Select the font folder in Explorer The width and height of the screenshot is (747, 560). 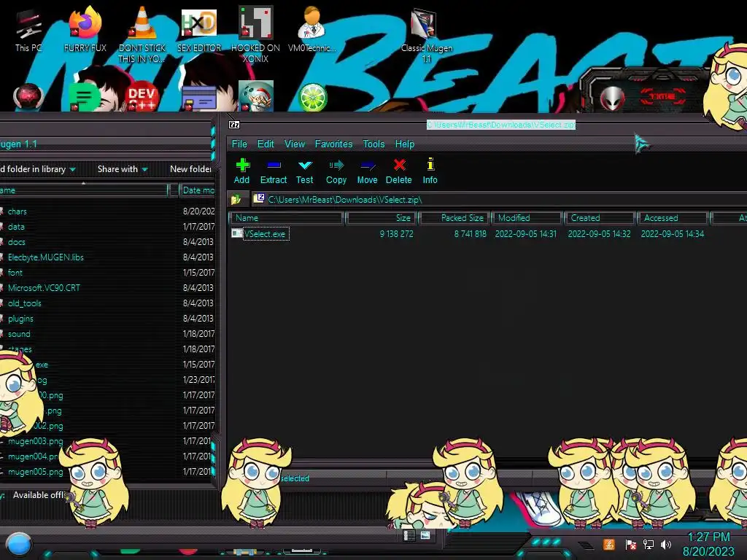coord(15,273)
